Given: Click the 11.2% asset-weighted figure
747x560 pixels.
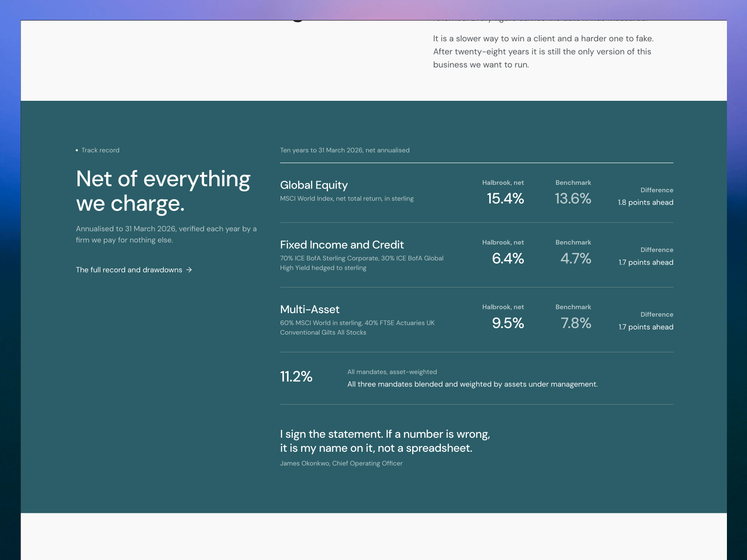Looking at the screenshot, I should pos(296,377).
